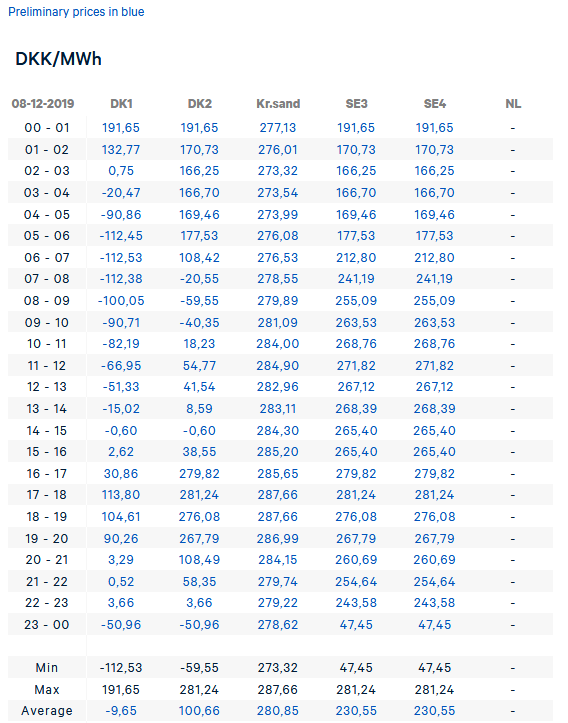
Task: Click the DK1 column header
Action: tap(121, 104)
